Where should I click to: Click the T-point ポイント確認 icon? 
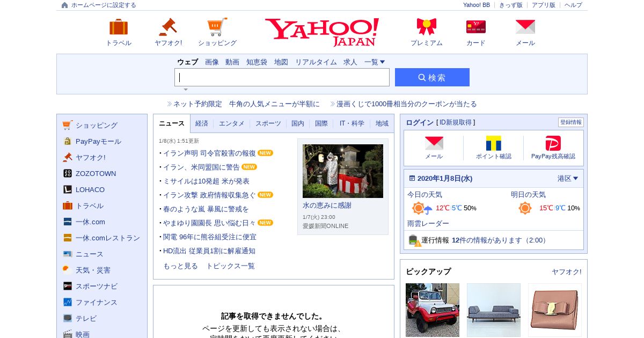494,143
